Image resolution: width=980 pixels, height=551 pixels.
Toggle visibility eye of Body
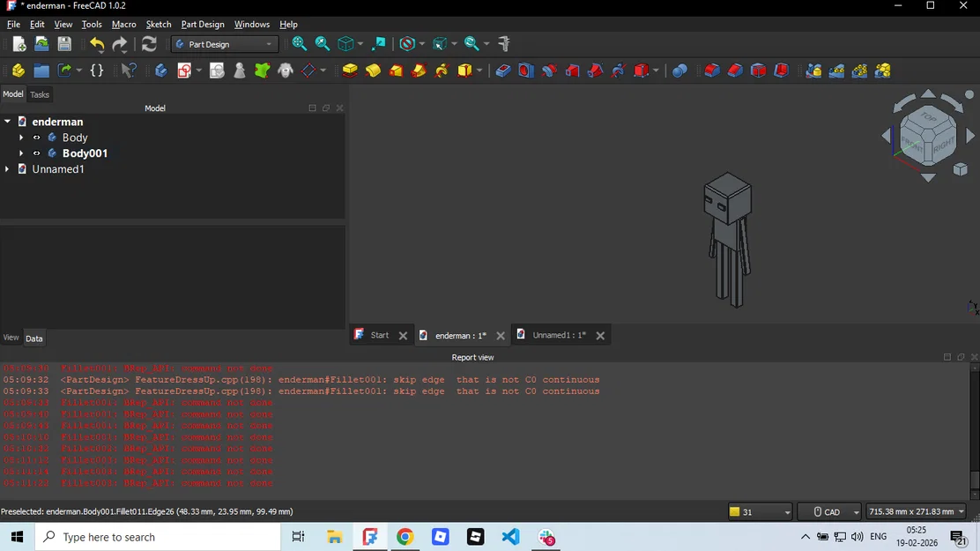[x=37, y=138]
